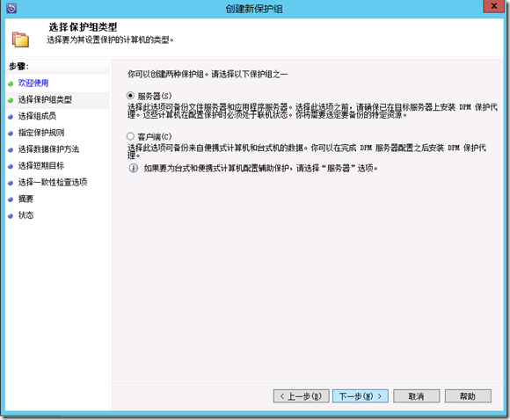510x420 pixels.
Task: Click the protection group folder icon
Action: coord(20,40)
